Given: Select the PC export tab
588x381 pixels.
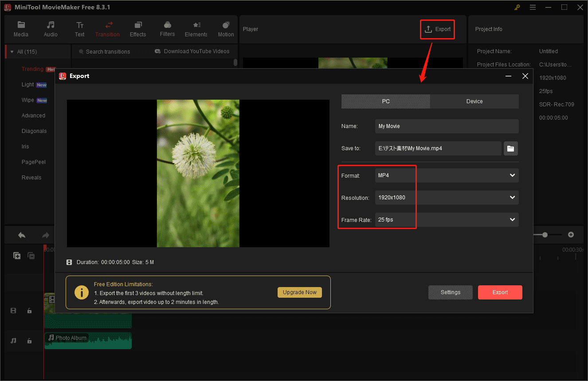Looking at the screenshot, I should pyautogui.click(x=385, y=101).
